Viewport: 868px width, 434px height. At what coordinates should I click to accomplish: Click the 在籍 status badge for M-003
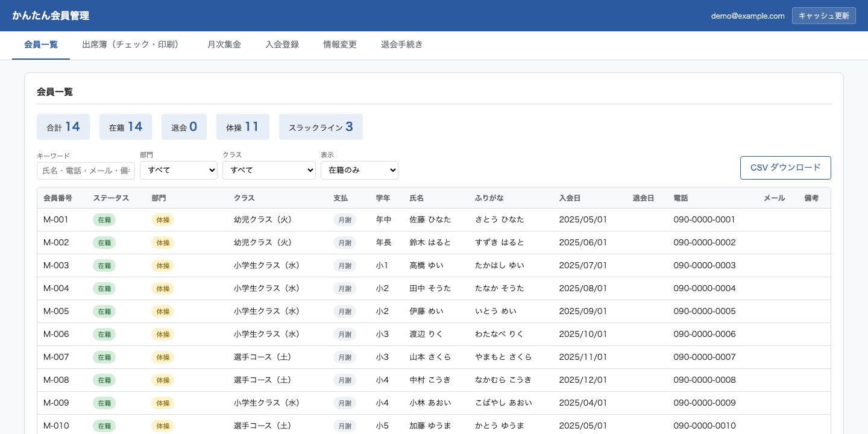(104, 265)
